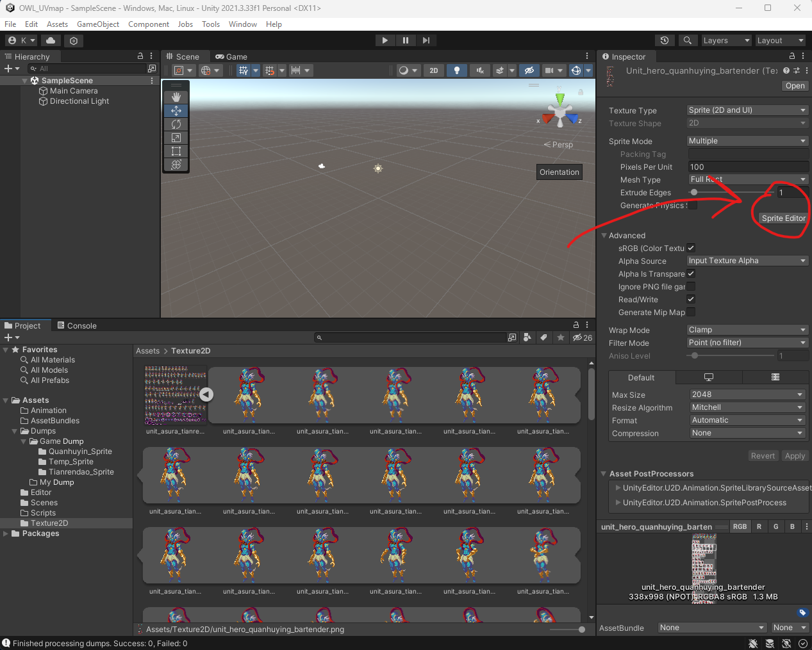Select the Rotate tool
Viewport: 812px width, 650px height.
pos(176,124)
